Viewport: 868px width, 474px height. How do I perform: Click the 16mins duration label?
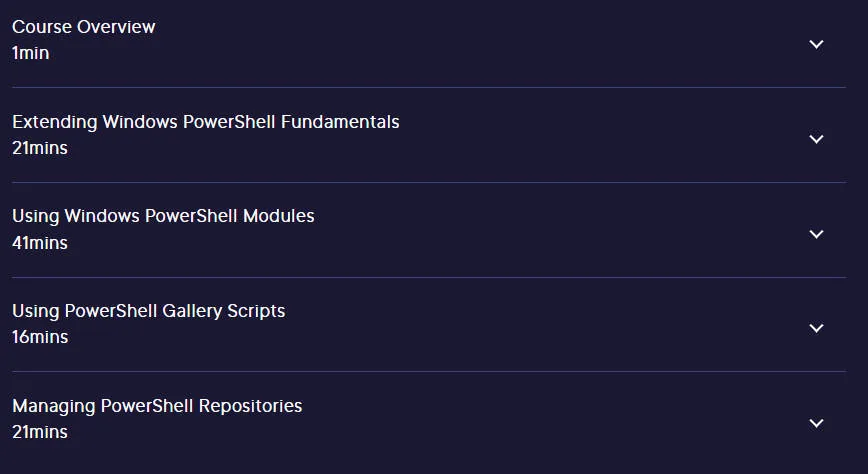(40, 337)
